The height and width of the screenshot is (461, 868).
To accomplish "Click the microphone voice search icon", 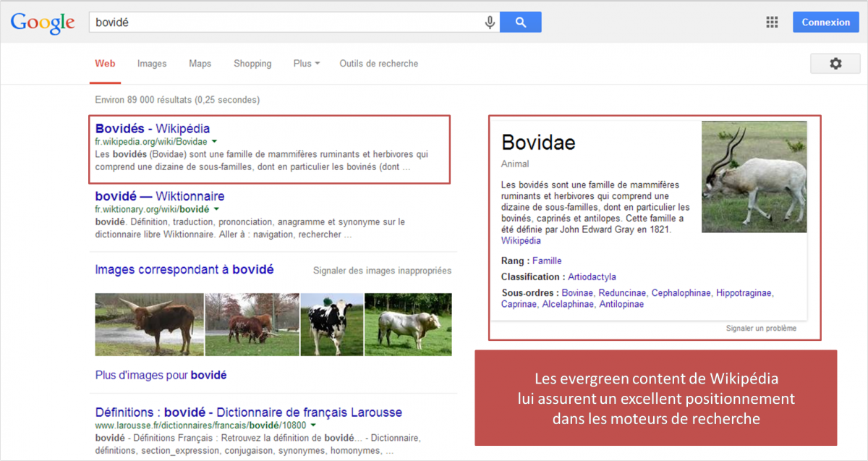I will coord(490,22).
